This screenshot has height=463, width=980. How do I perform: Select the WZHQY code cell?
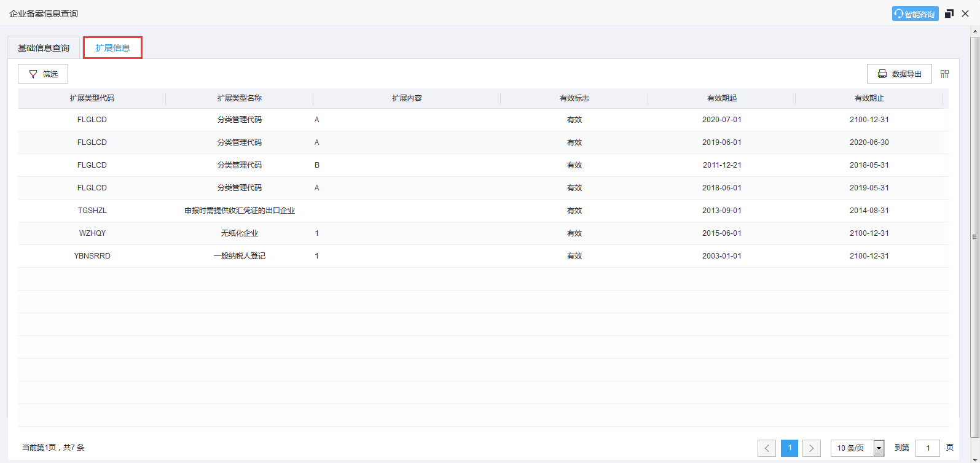pyautogui.click(x=92, y=233)
